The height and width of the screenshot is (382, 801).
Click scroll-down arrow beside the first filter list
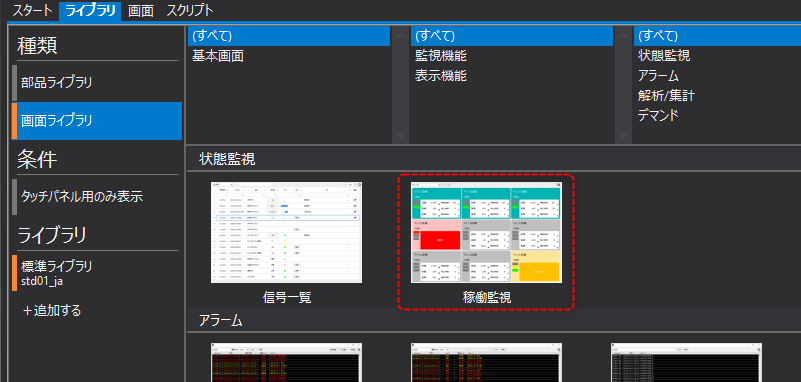point(400,136)
